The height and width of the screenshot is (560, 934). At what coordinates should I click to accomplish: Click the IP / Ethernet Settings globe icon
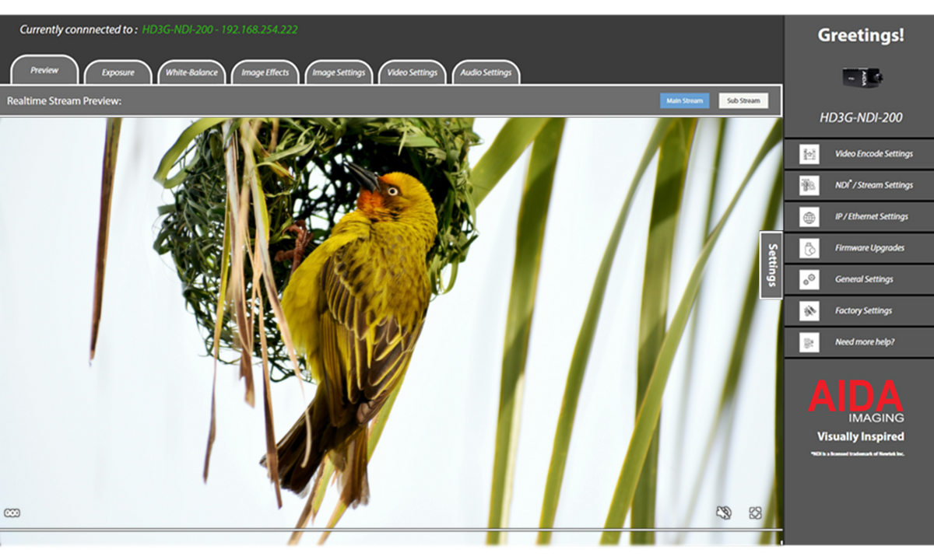(809, 217)
